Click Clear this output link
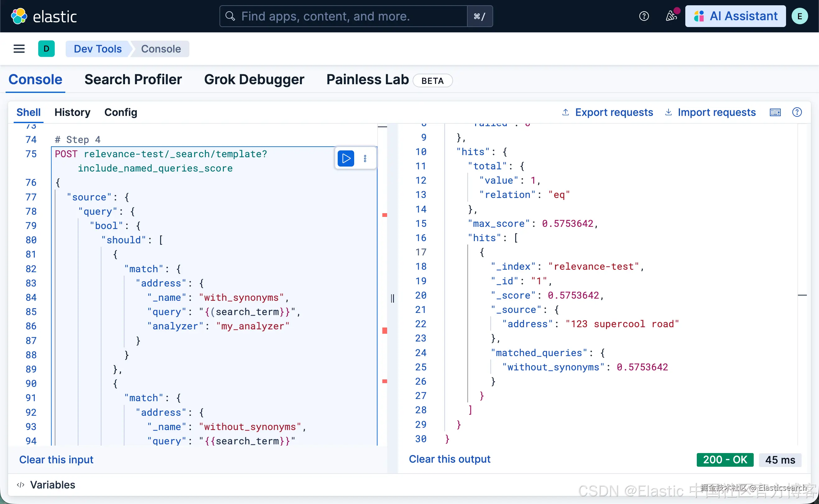This screenshot has height=504, width=819. coord(450,459)
